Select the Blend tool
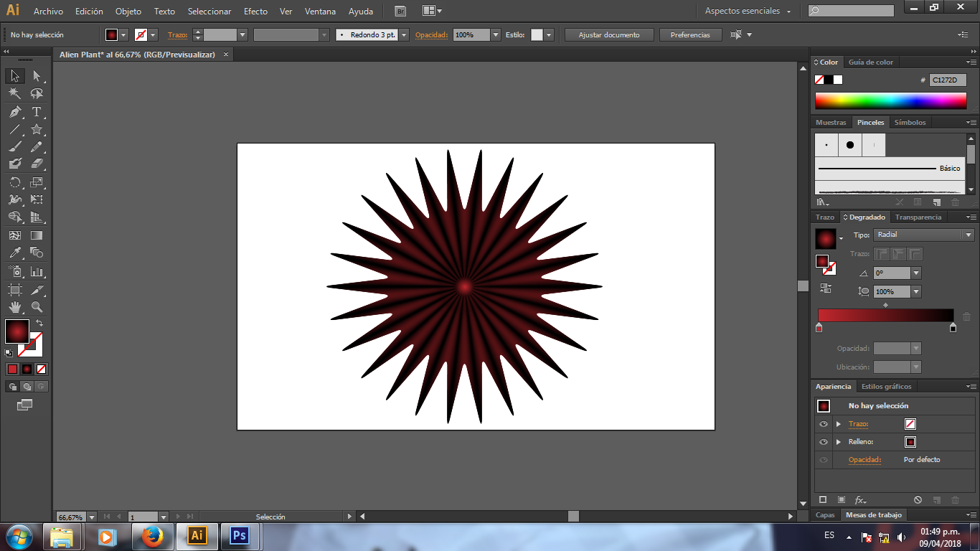980x551 pixels. click(37, 253)
